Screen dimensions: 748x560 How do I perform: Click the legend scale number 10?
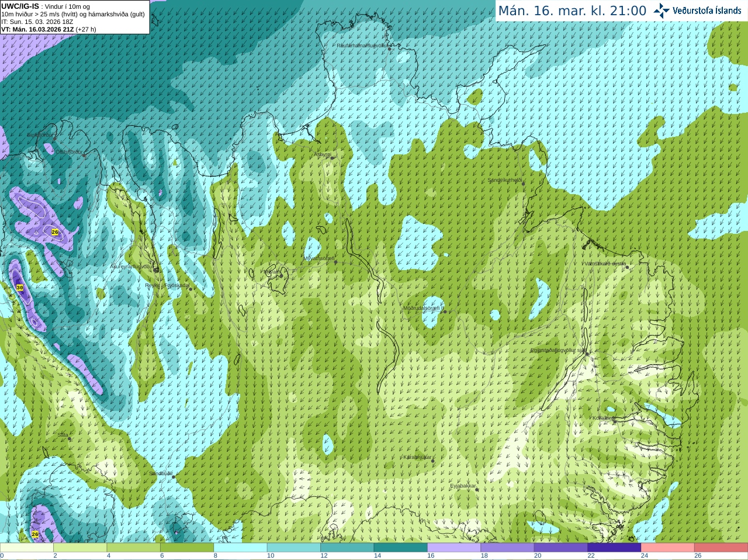(x=271, y=556)
